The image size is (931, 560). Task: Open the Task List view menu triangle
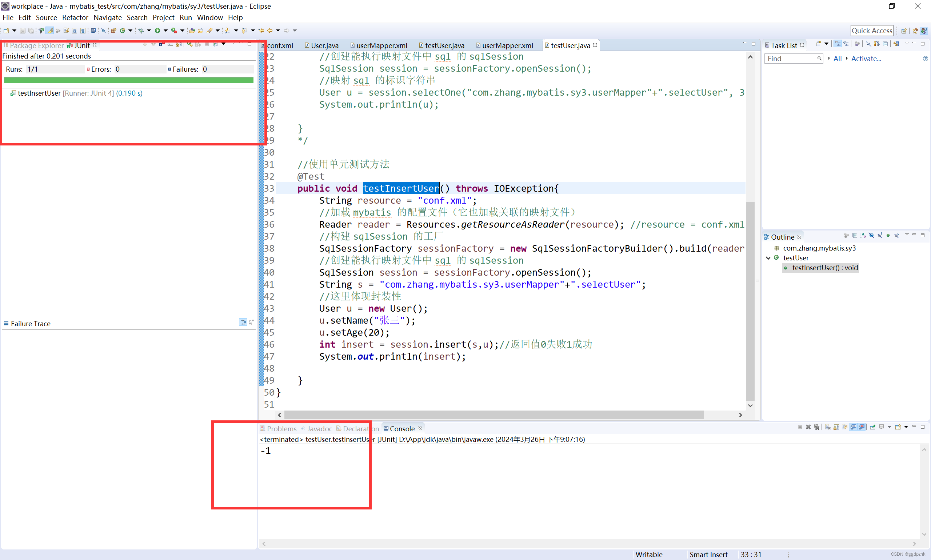[907, 43]
